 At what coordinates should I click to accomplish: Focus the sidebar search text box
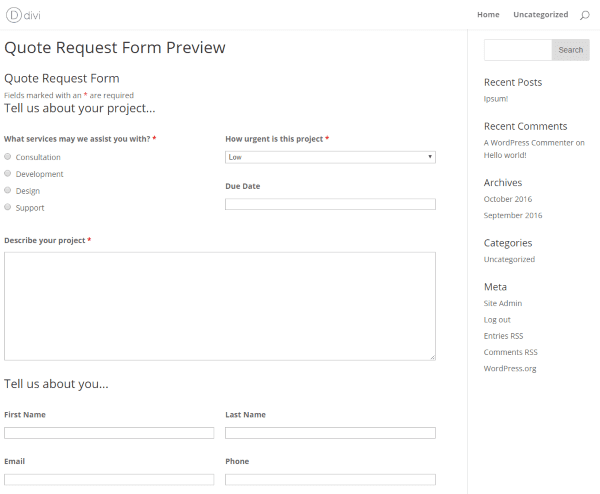pyautogui.click(x=517, y=50)
